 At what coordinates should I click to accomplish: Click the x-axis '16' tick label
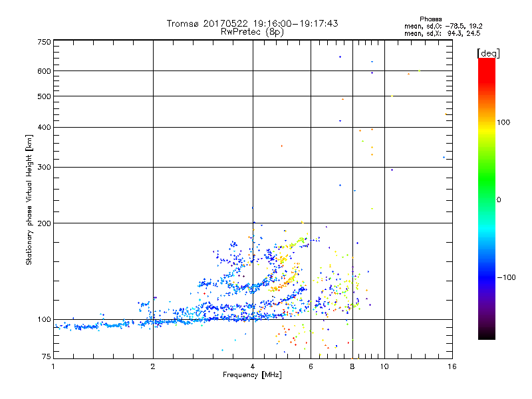coord(452,366)
